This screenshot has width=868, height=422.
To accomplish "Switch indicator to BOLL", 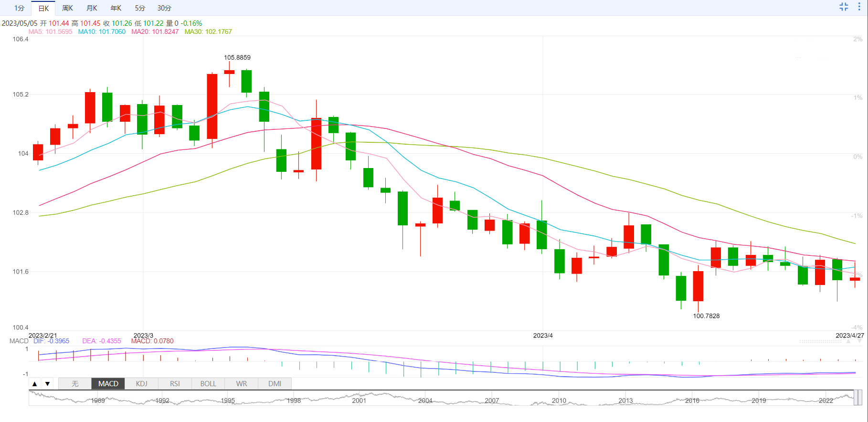I will [208, 384].
